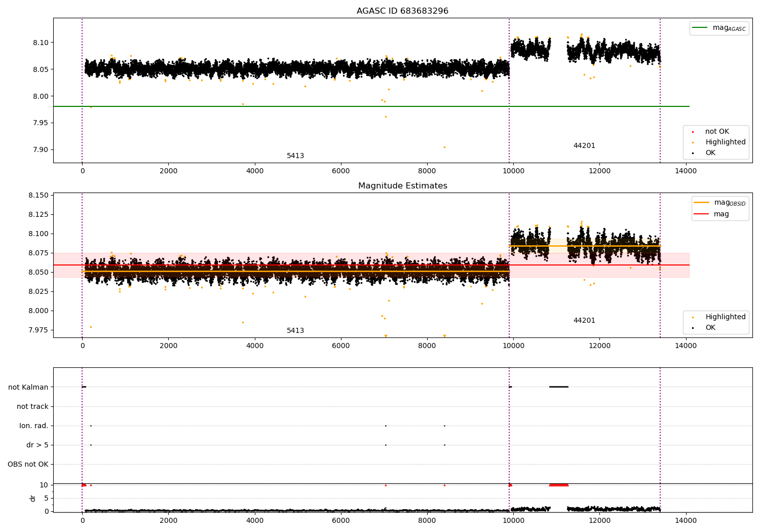The height and width of the screenshot is (532, 760).
Task: Click the '5413' obsid label in middle plot
Action: click(295, 331)
